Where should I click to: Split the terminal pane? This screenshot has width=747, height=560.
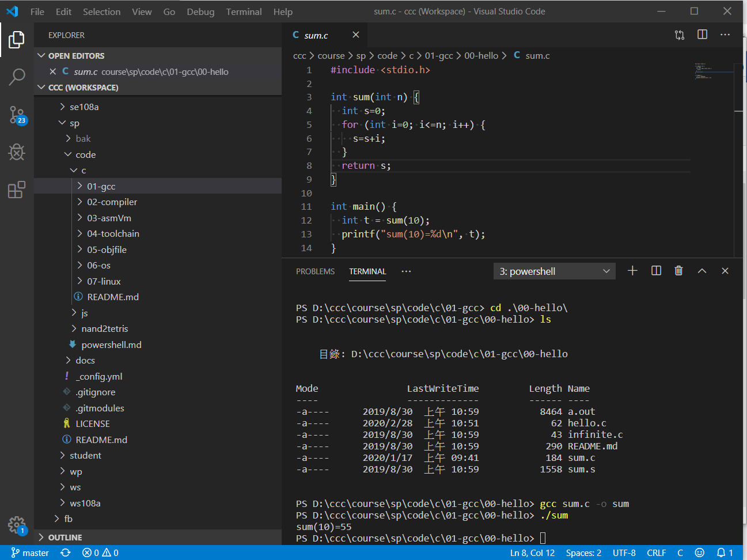click(x=656, y=271)
